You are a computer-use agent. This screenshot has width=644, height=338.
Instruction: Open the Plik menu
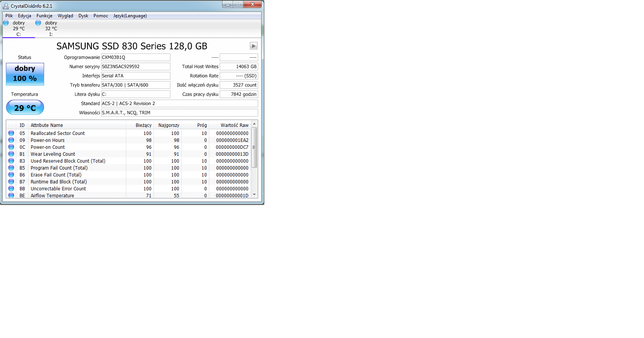(x=9, y=16)
